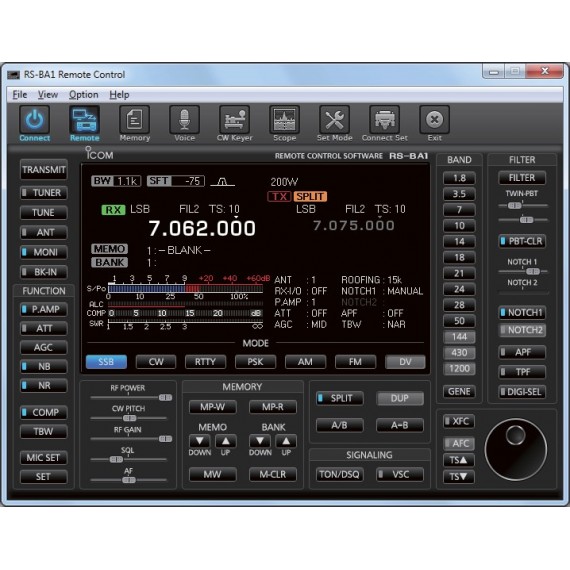Toggle the APF audio peak filter
Viewport: 570px width, 570px height.
(x=522, y=352)
